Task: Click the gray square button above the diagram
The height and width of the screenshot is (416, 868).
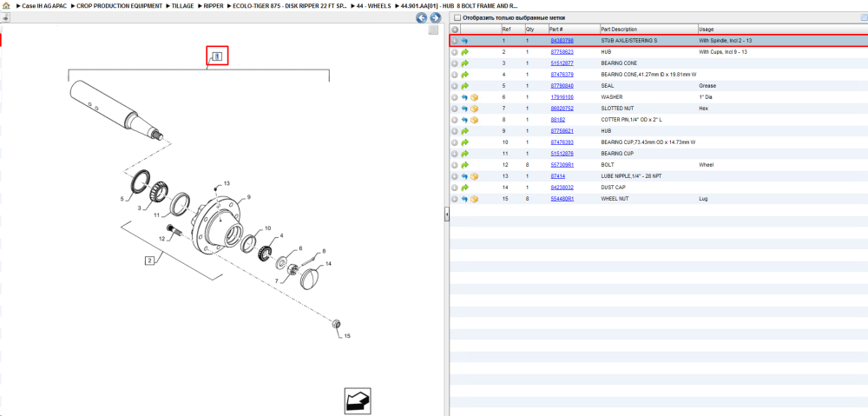Action: click(433, 30)
